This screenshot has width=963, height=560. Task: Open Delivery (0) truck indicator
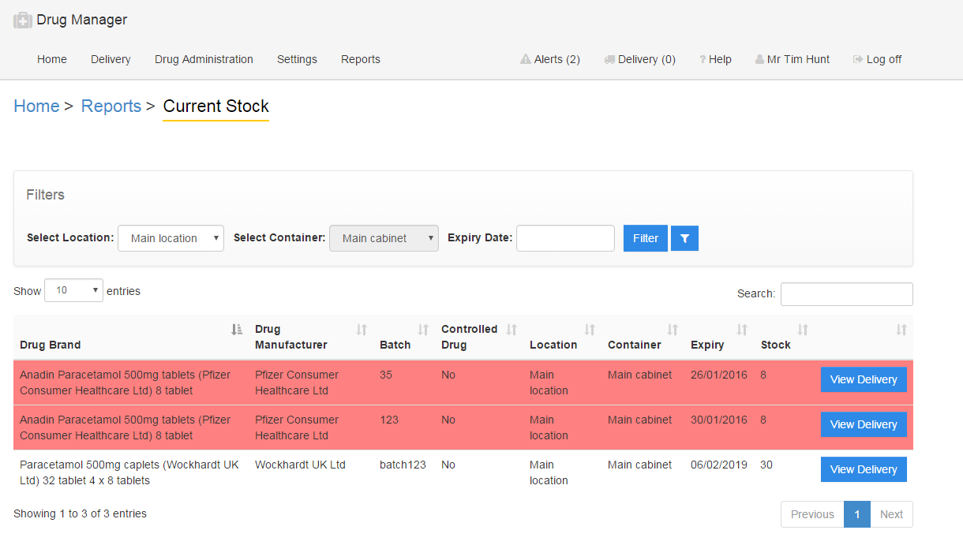(x=639, y=59)
